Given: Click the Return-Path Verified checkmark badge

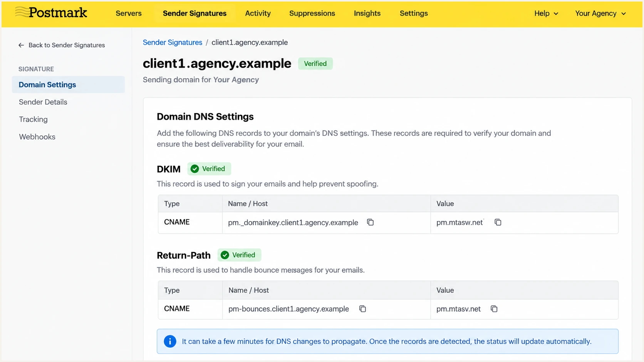Looking at the screenshot, I should point(239,255).
